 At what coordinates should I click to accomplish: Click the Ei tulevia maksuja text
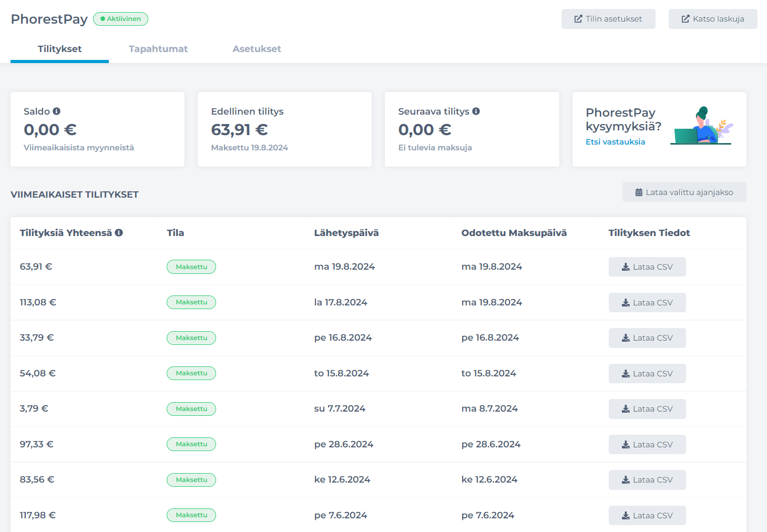click(x=435, y=148)
